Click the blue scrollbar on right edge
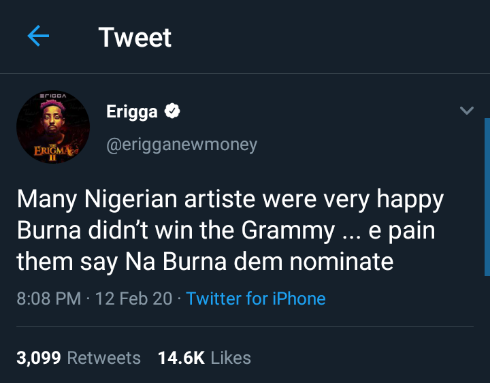Screen dimensions: 490x383 point(487,197)
